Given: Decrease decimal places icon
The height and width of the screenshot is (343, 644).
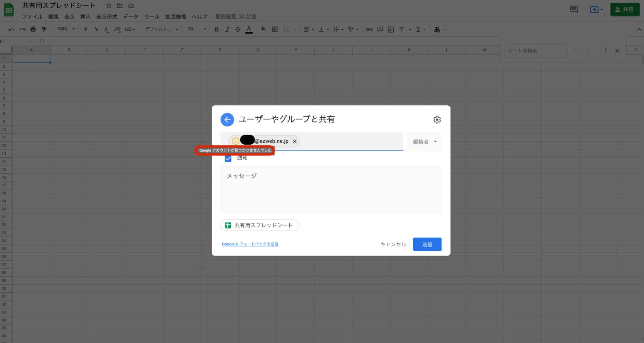Looking at the screenshot, I should 106,29.
